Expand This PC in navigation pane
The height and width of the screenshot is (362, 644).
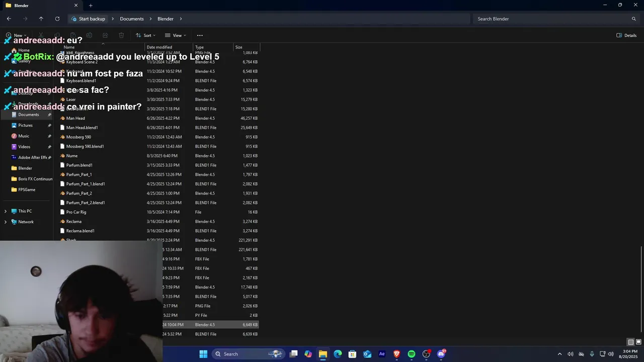[6, 211]
